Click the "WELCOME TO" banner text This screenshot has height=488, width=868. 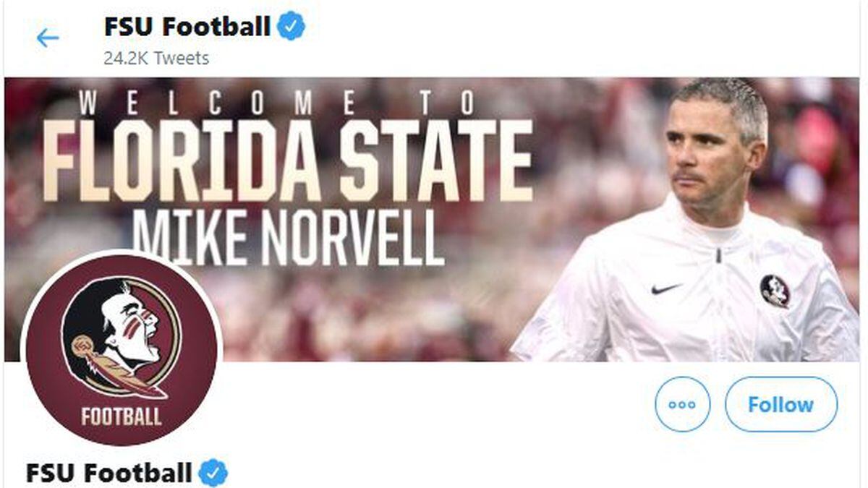pyautogui.click(x=278, y=103)
